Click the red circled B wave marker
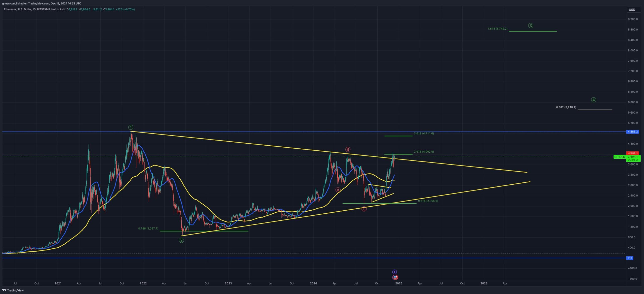Image resolution: width=644 pixels, height=294 pixels. [348, 149]
